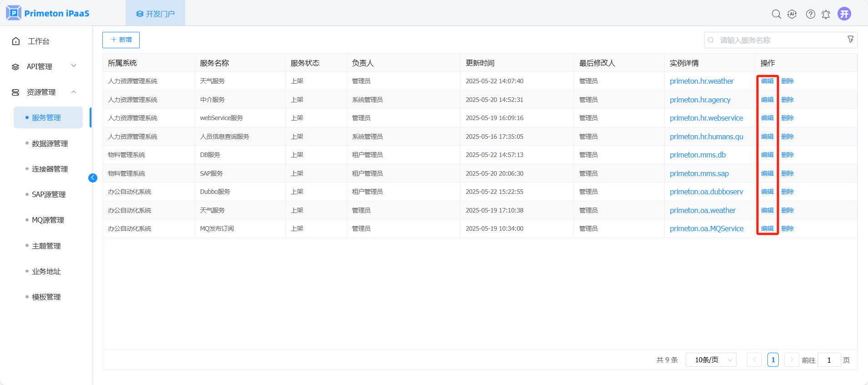Open the primeton.hr.weather instance link
868x385 pixels.
[x=701, y=81]
